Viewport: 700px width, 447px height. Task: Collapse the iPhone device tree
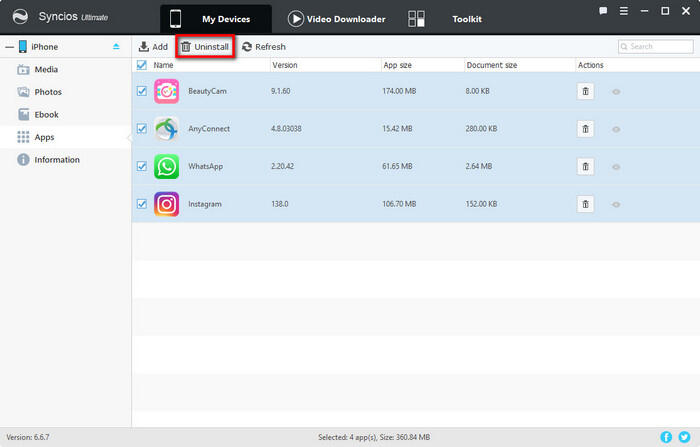(x=8, y=46)
